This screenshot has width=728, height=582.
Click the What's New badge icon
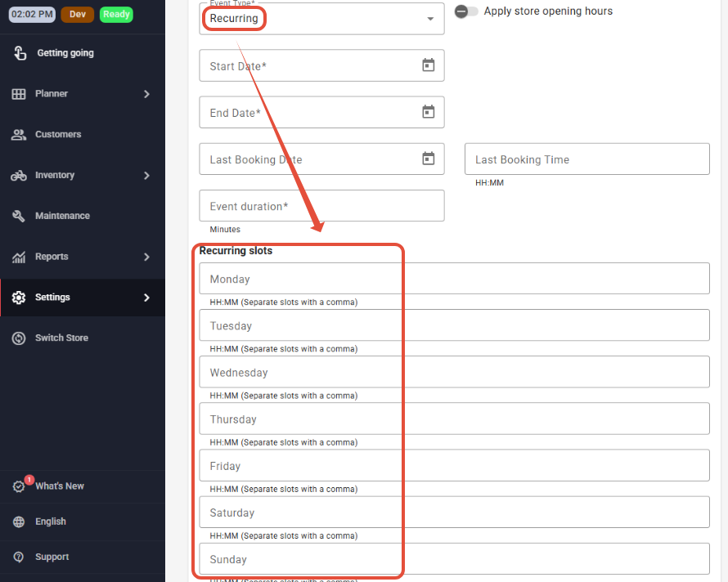(19, 486)
